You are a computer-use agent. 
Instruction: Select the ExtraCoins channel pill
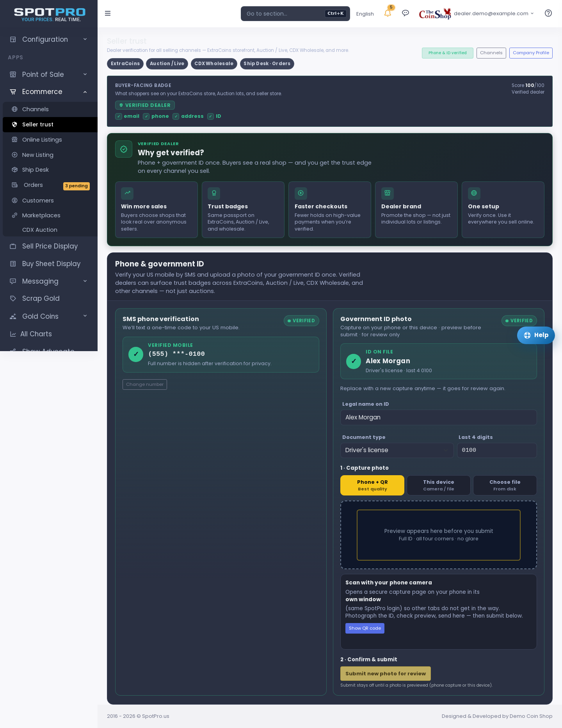coord(125,64)
